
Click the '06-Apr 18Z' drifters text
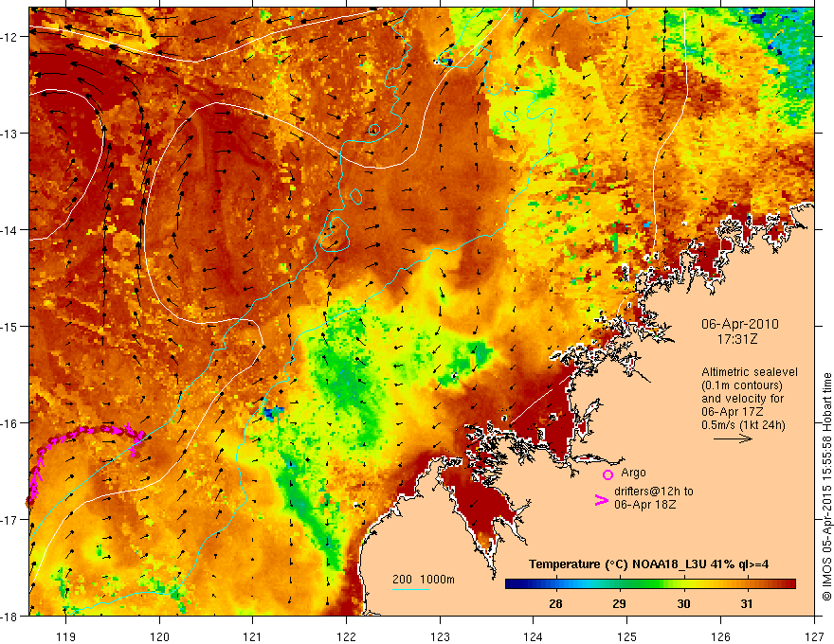tap(644, 504)
